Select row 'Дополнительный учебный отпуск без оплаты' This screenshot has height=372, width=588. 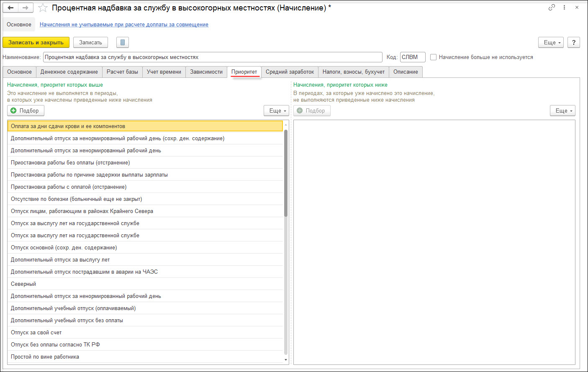pyautogui.click(x=145, y=321)
